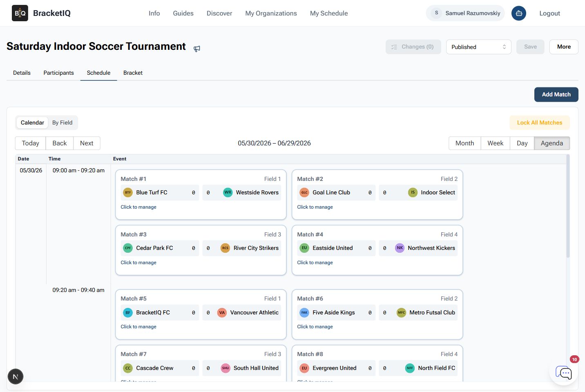Click Metro Futsal Club MFC badge

point(402,312)
